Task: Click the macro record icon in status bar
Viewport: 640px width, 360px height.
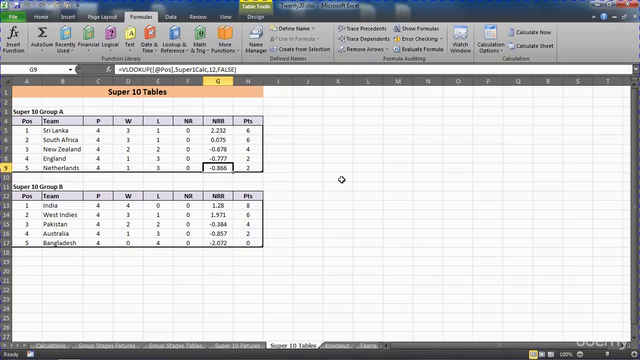Action: tap(31, 354)
